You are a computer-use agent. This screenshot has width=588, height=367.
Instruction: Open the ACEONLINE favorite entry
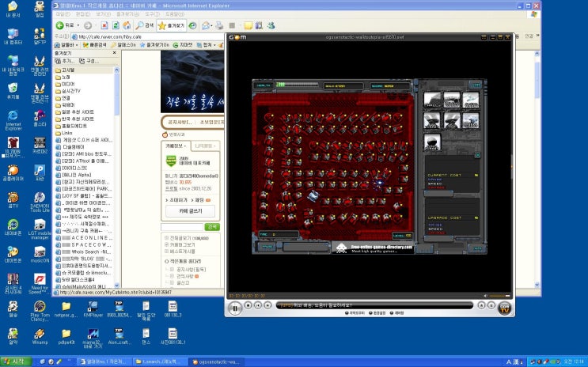pos(83,237)
